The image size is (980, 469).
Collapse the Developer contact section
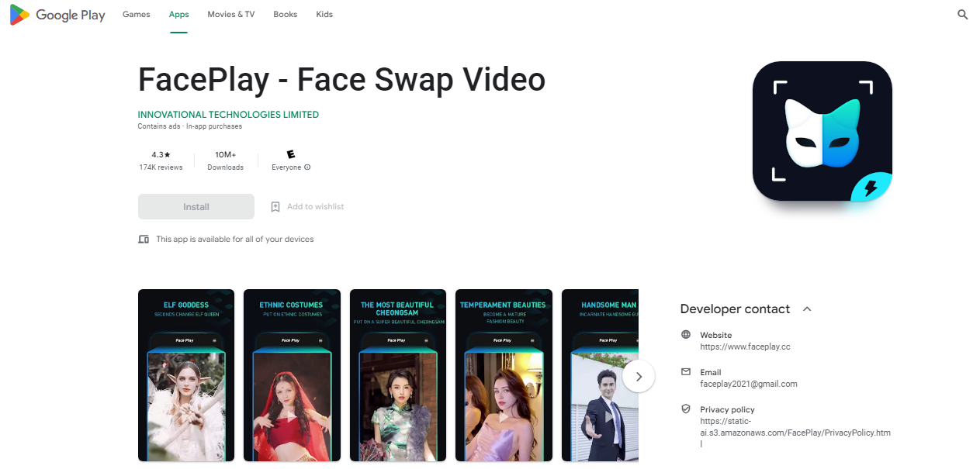806,309
